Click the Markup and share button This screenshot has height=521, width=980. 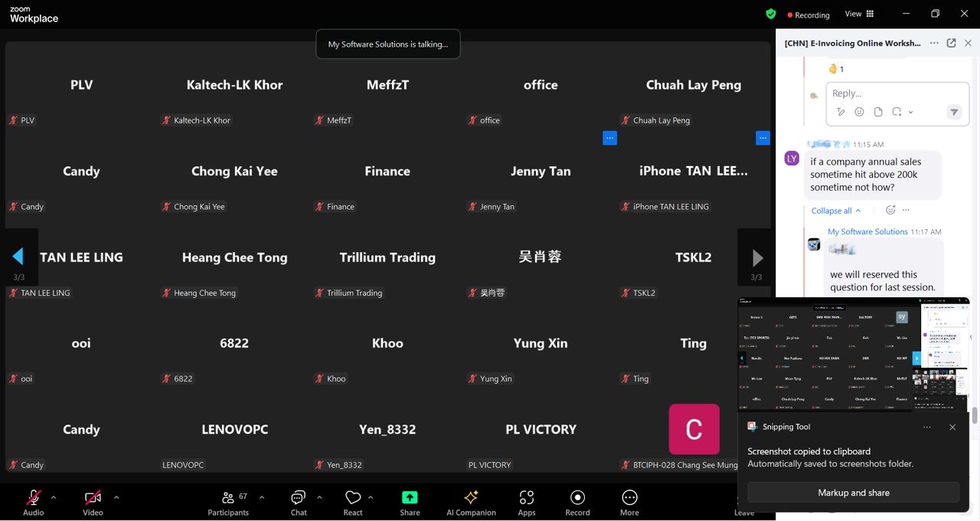click(853, 493)
